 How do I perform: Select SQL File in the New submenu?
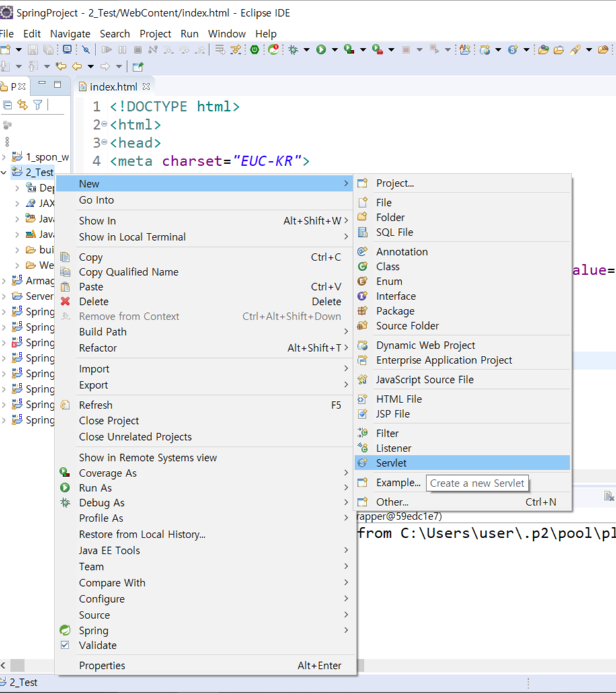[x=462, y=232]
